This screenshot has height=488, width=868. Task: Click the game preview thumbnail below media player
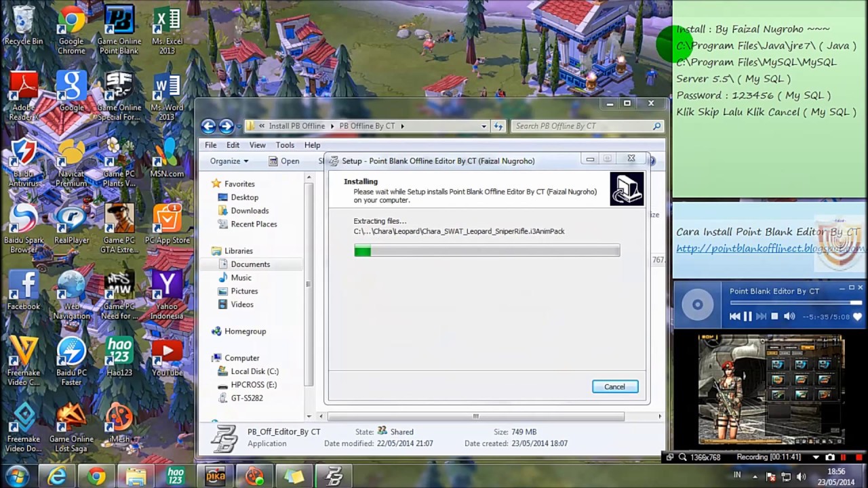[770, 390]
